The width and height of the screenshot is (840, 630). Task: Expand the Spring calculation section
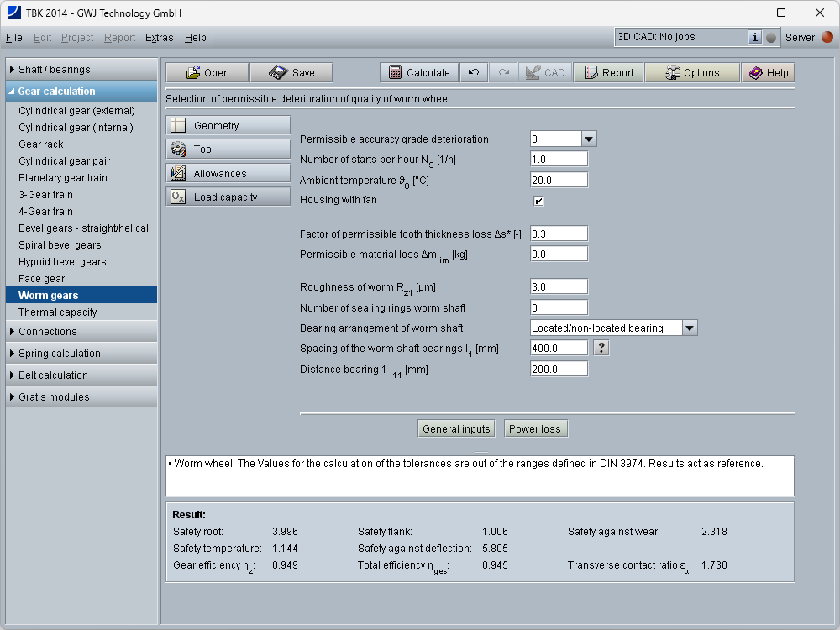(81, 354)
